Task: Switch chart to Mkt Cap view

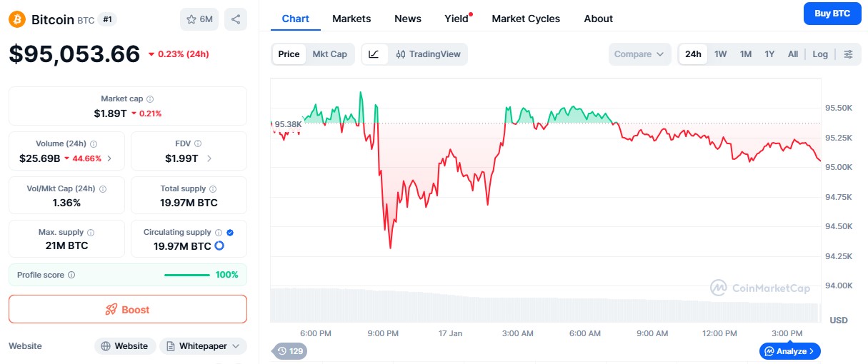Action: [x=329, y=54]
